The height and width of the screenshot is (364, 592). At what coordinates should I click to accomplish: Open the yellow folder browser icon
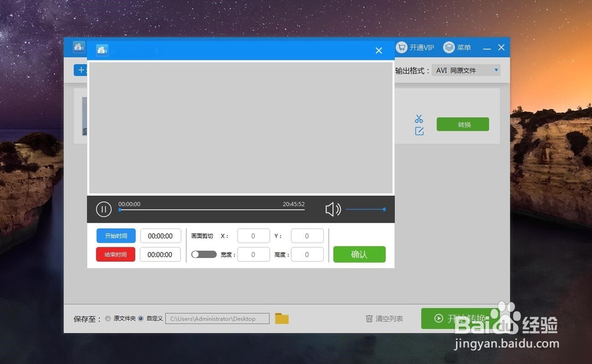coord(282,318)
